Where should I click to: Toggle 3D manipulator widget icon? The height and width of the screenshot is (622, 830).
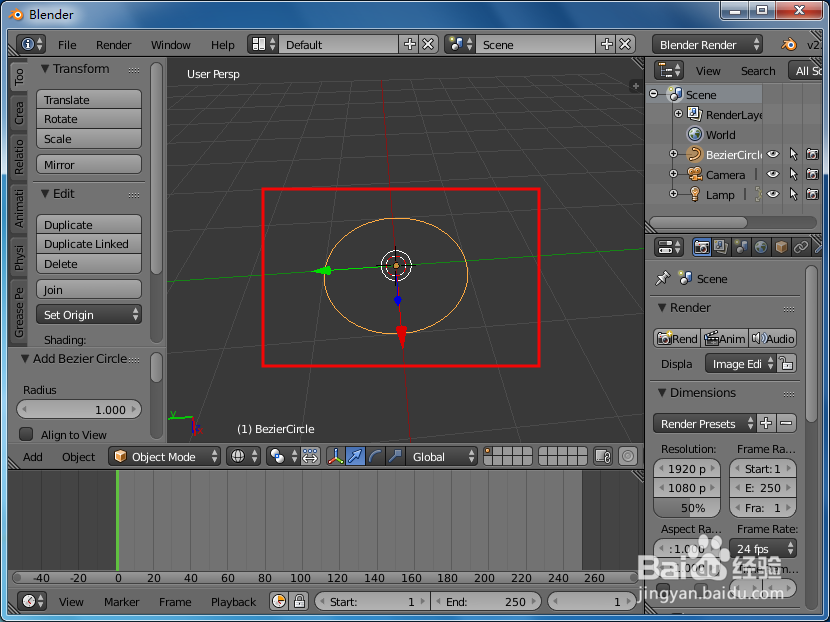point(336,456)
